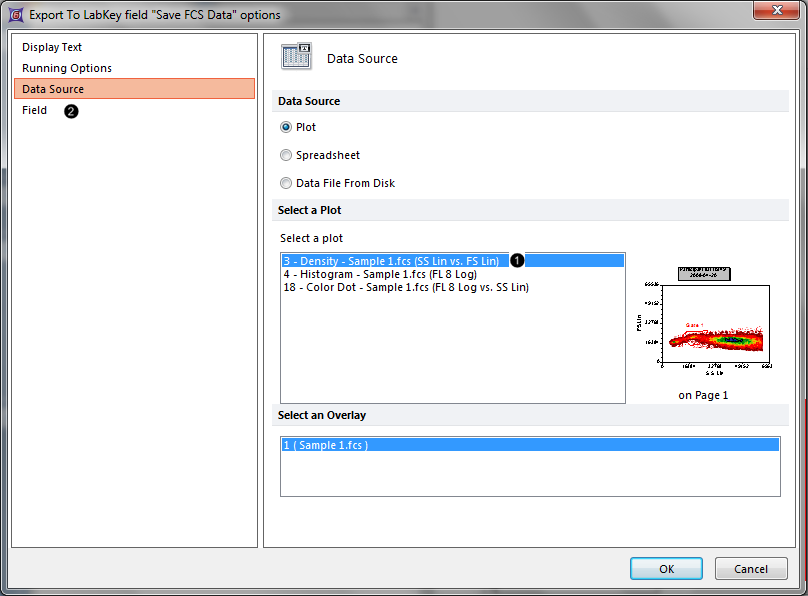Open the Display Text category
This screenshot has width=808, height=596.
pyautogui.click(x=52, y=47)
